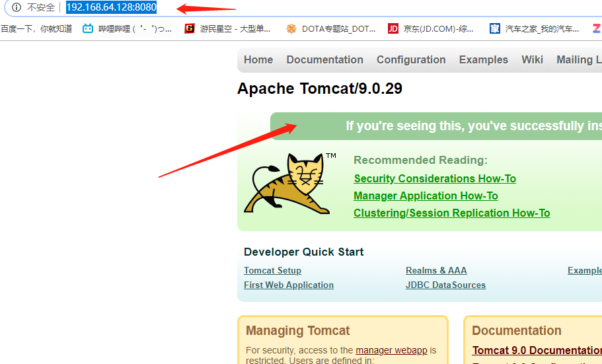
Task: Open Clustering/Session Replication How-To link
Action: (x=451, y=213)
